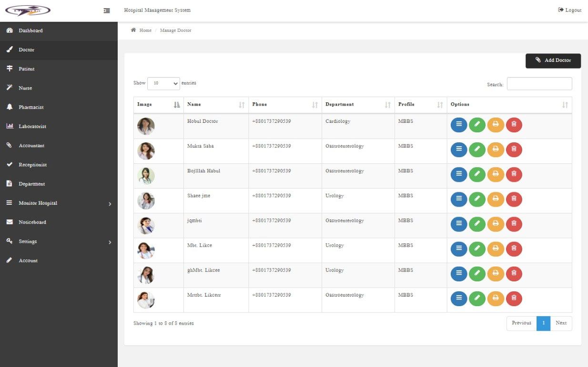Edit the Hobul Doctor record
Image resolution: width=588 pixels, height=367 pixels.
click(477, 125)
